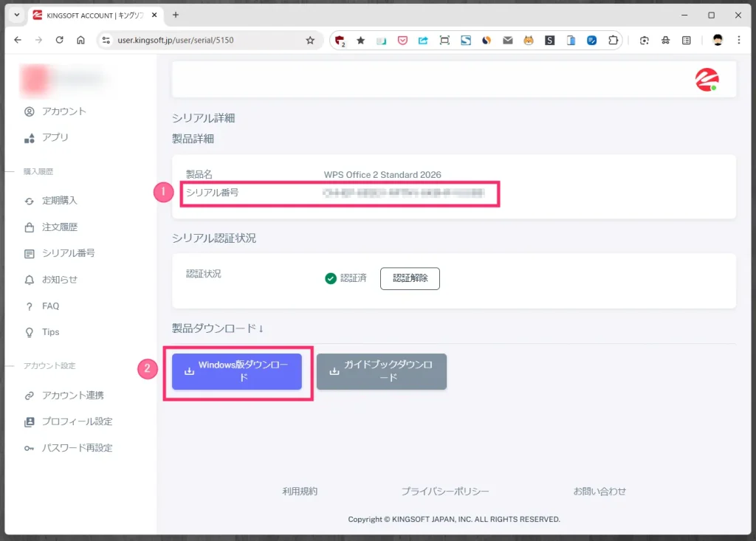
Task: Open お知らせ notifications
Action: coord(51,280)
